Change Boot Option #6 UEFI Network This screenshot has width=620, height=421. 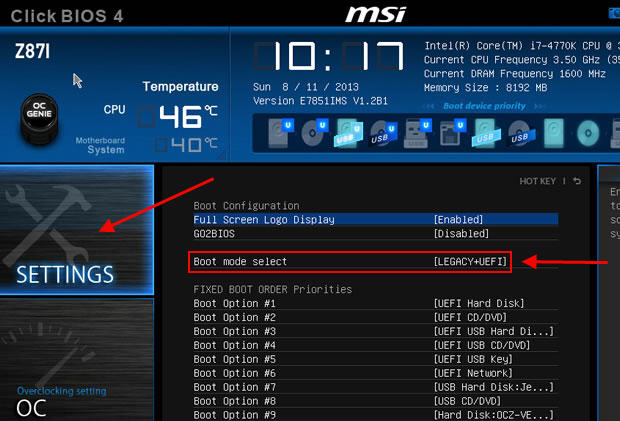[x=376, y=373]
